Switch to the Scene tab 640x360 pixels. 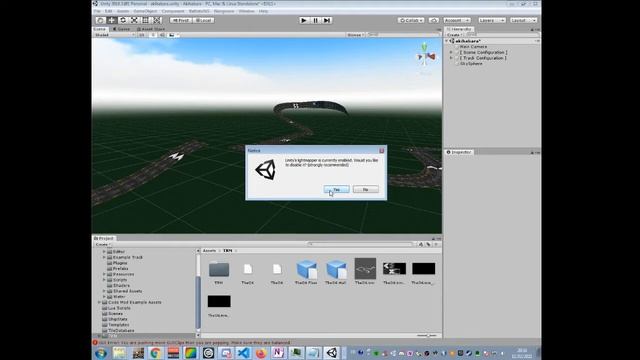click(x=100, y=29)
